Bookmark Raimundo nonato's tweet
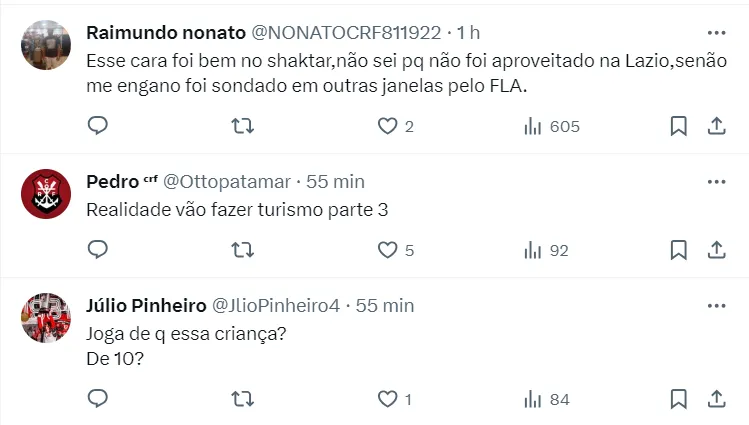The height and width of the screenshot is (425, 749). [x=677, y=126]
